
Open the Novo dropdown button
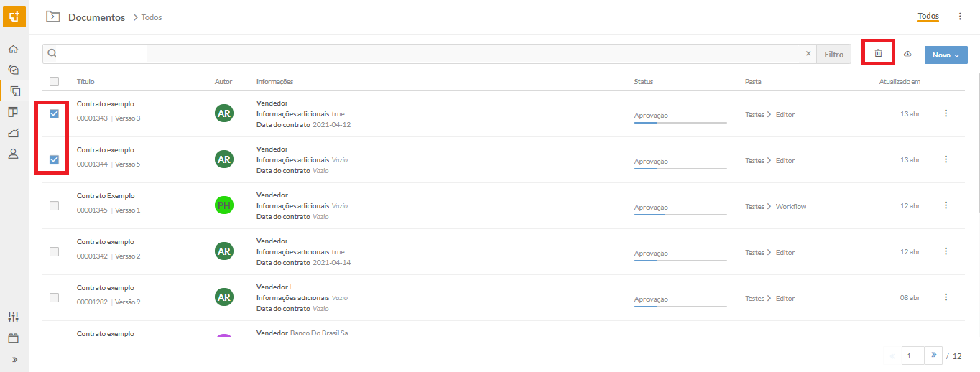pyautogui.click(x=946, y=55)
